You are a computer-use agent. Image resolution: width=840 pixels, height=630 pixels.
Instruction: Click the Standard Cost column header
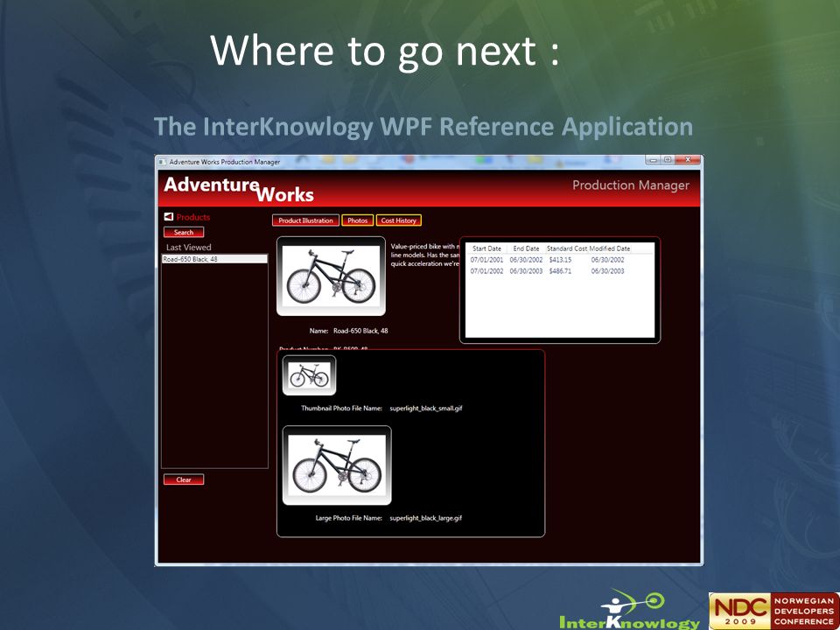coord(567,248)
